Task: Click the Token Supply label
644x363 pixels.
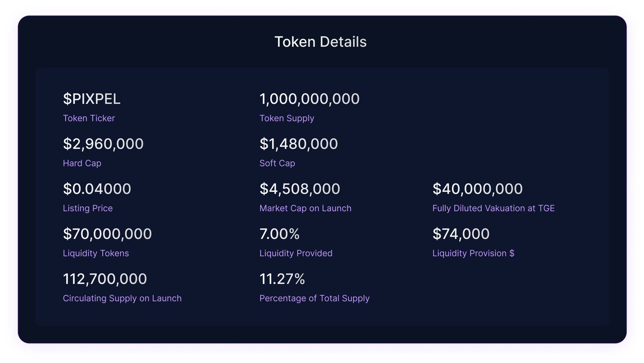Action: coord(287,118)
